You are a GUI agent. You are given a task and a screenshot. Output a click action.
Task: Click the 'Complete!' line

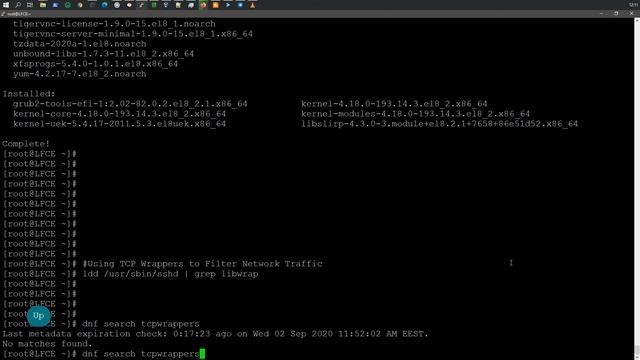pos(26,144)
